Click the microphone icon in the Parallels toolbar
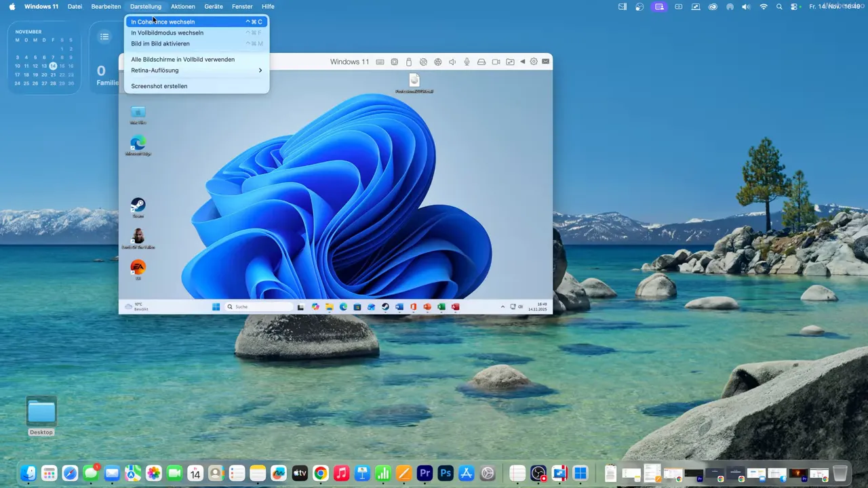 467,62
